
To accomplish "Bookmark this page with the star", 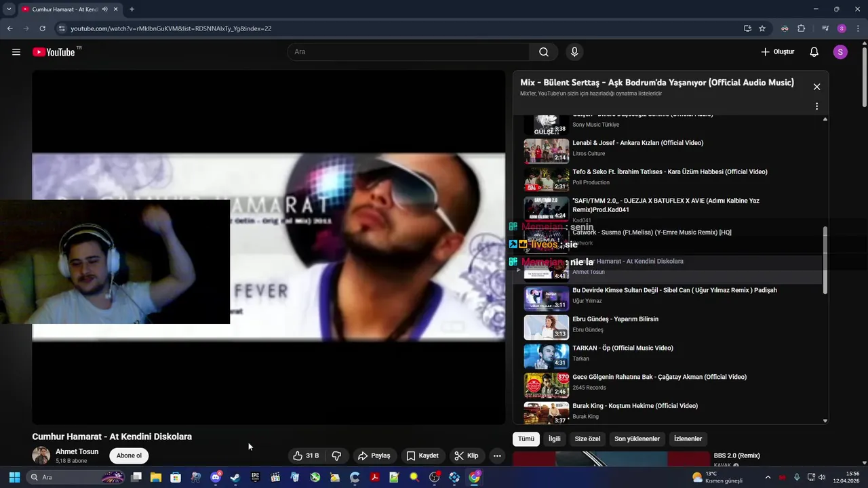I will [762, 28].
